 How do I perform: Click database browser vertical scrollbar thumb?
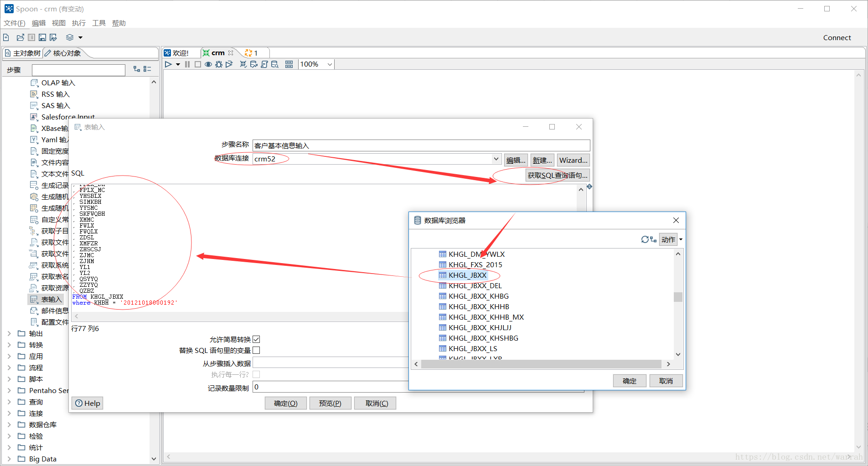click(x=678, y=297)
